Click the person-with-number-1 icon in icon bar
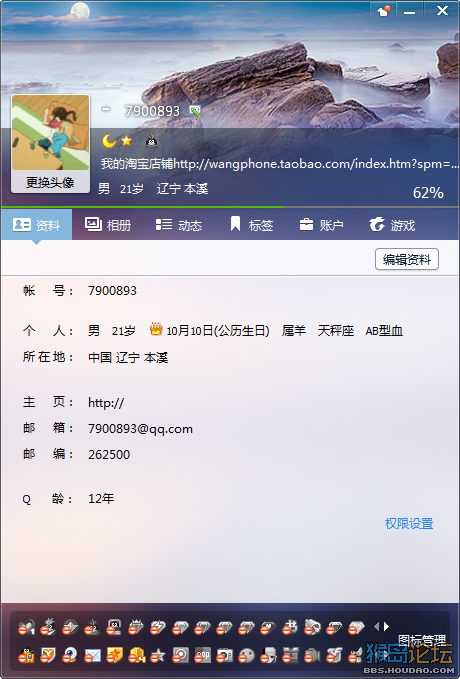Image resolution: width=460 pixels, height=679 pixels. tap(26, 627)
